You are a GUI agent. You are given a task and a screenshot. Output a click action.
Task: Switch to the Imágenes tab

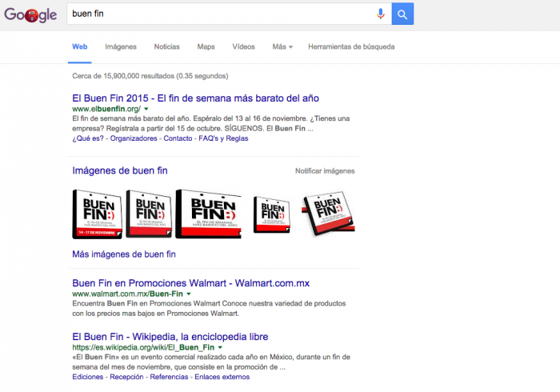pyautogui.click(x=121, y=47)
